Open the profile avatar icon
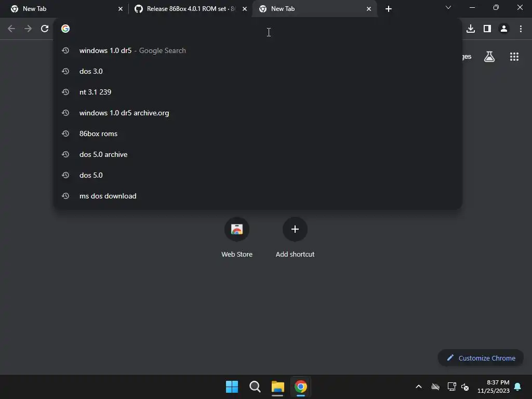This screenshot has width=532, height=399. click(x=504, y=29)
